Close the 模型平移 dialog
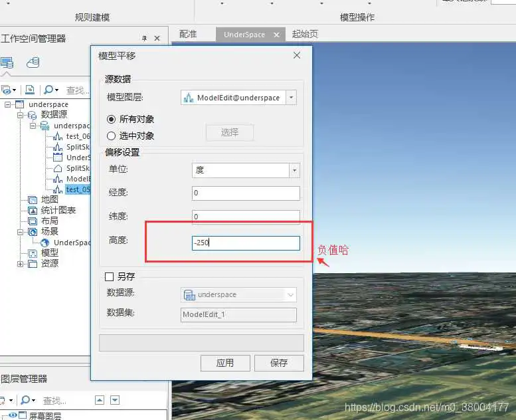Viewport: 516px width, 420px height. [297, 55]
